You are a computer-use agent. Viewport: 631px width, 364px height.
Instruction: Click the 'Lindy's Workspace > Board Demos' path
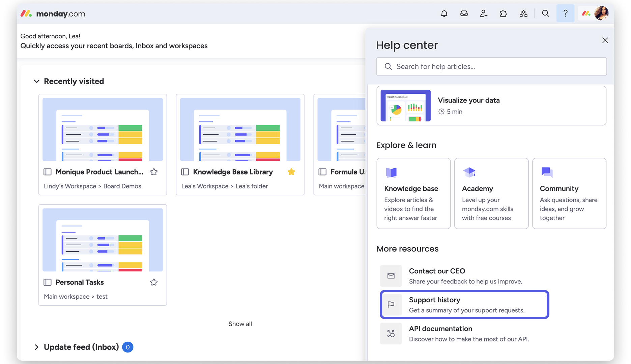92,186
